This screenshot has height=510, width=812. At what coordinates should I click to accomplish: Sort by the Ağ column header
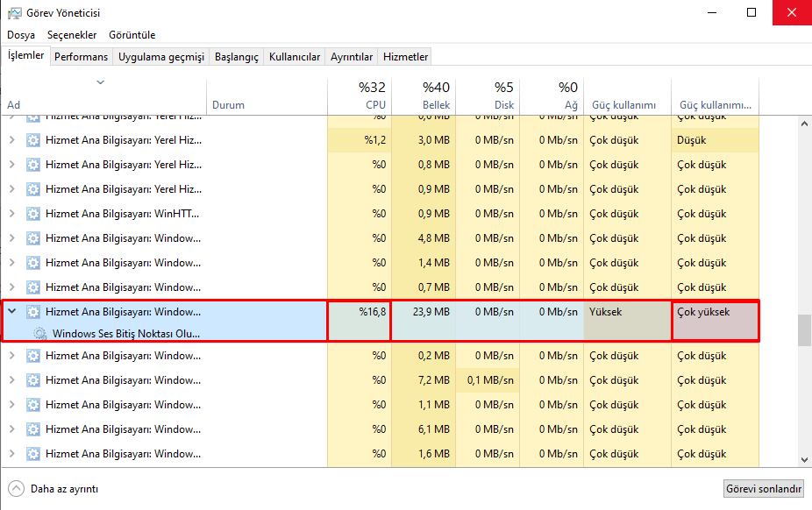point(552,96)
